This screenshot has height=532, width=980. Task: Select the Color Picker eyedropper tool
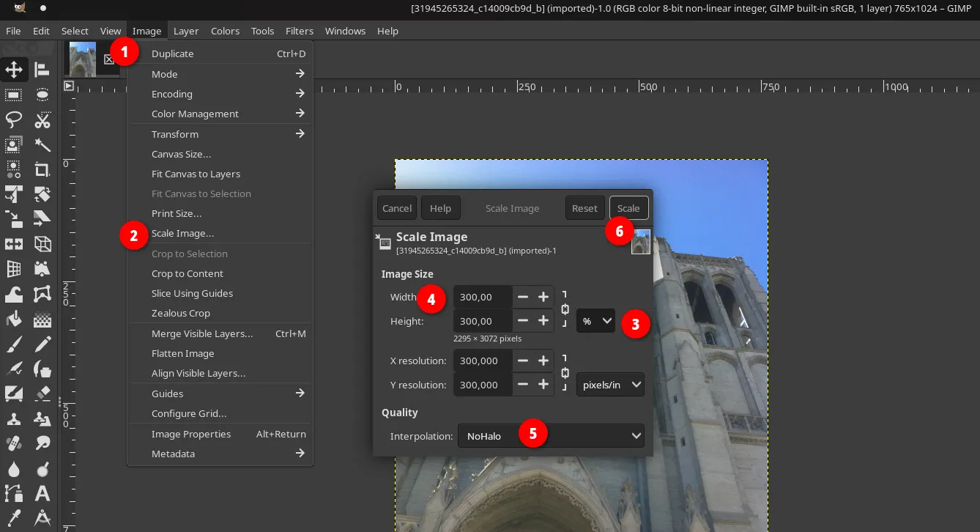coord(13,518)
